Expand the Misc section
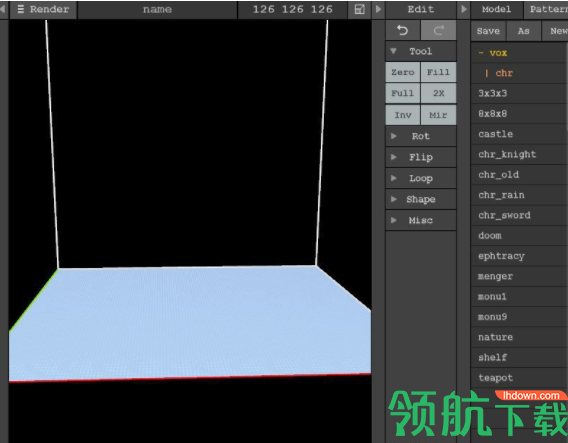This screenshot has width=568, height=443. (421, 220)
